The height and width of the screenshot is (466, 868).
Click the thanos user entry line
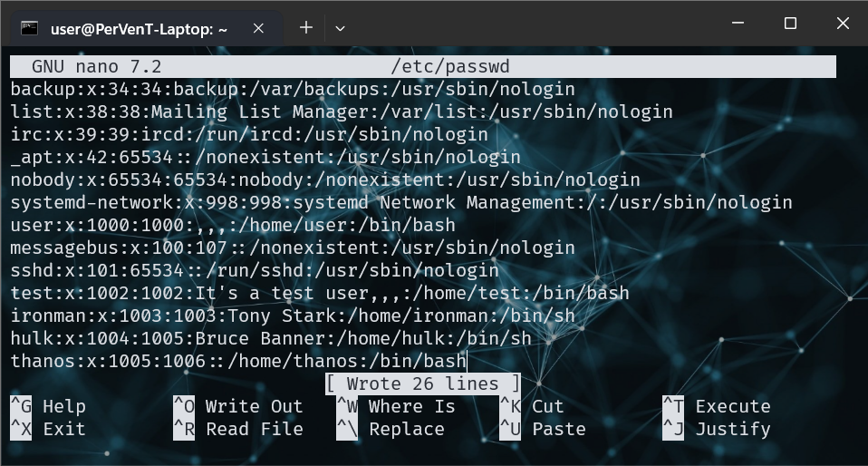(237, 361)
